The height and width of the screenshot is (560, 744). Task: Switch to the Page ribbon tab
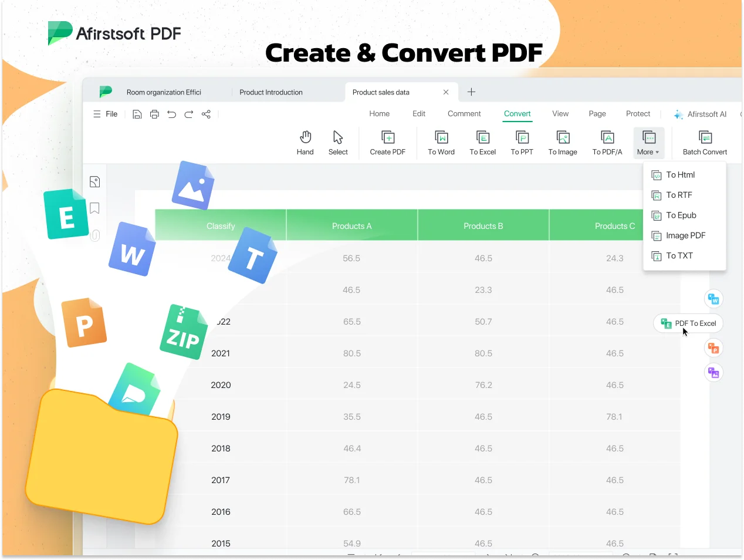(x=597, y=114)
